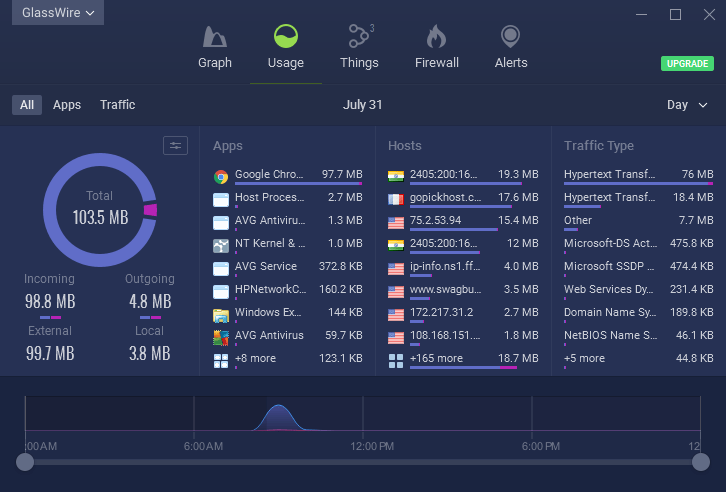Click the NT Kernel app icon
Viewport: 726px width, 492px height.
click(221, 246)
